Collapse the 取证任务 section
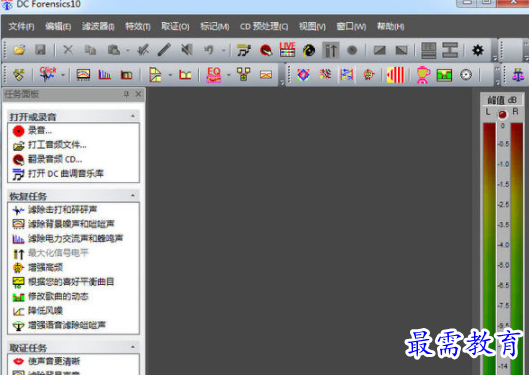Viewport: 529px width, 375px height. pos(133,347)
